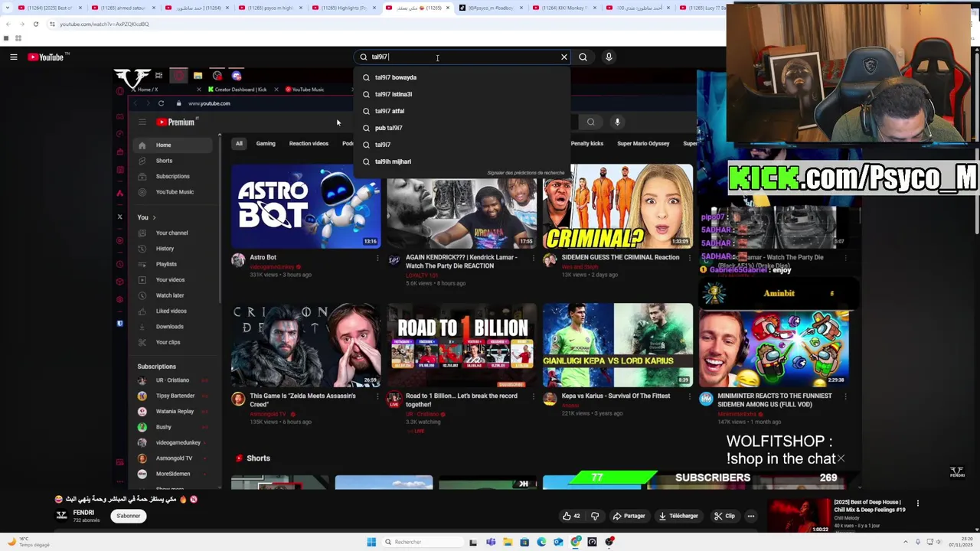Open the Windows Start menu
The width and height of the screenshot is (980, 551).
pyautogui.click(x=371, y=542)
